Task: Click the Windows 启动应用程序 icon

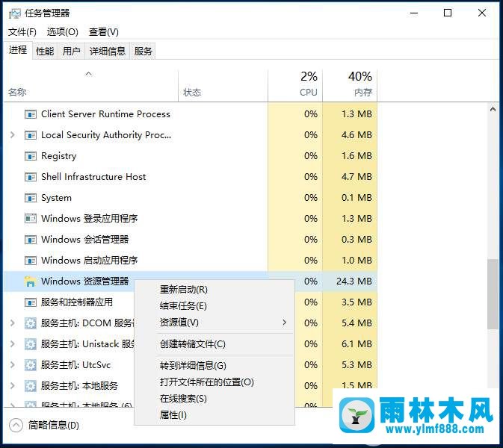Action: (31, 261)
